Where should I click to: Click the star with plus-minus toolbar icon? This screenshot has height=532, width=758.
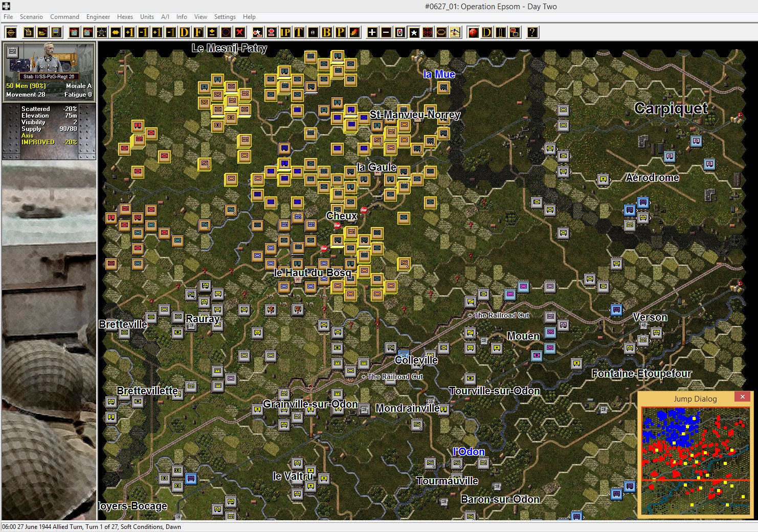pos(257,32)
